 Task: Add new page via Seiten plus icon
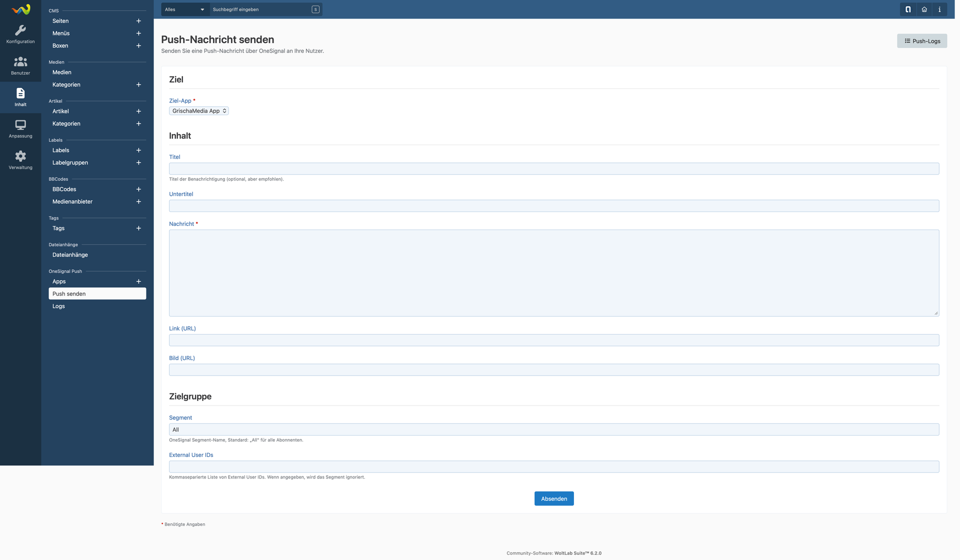pyautogui.click(x=138, y=21)
